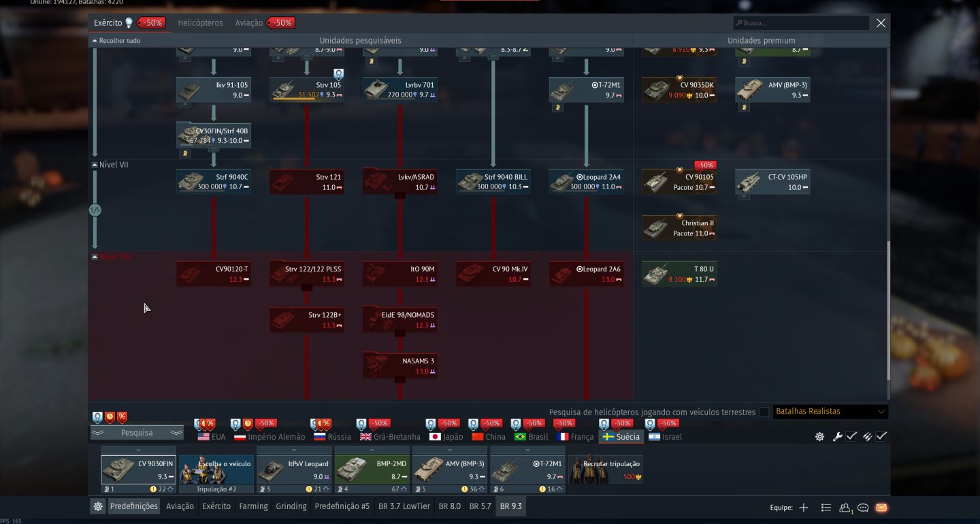Viewport: 980px width, 524px height.
Task: Click the lightbulb icon next to Exército
Action: point(129,22)
